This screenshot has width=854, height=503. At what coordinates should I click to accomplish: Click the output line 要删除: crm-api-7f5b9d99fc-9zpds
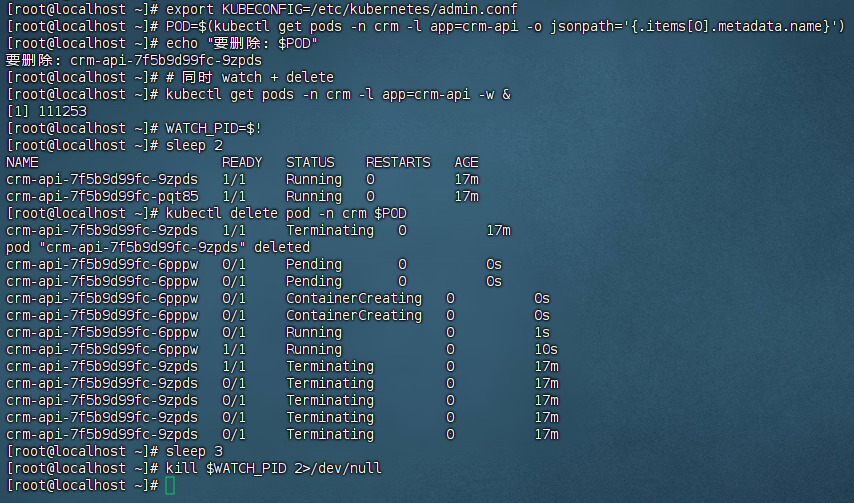pos(133,60)
